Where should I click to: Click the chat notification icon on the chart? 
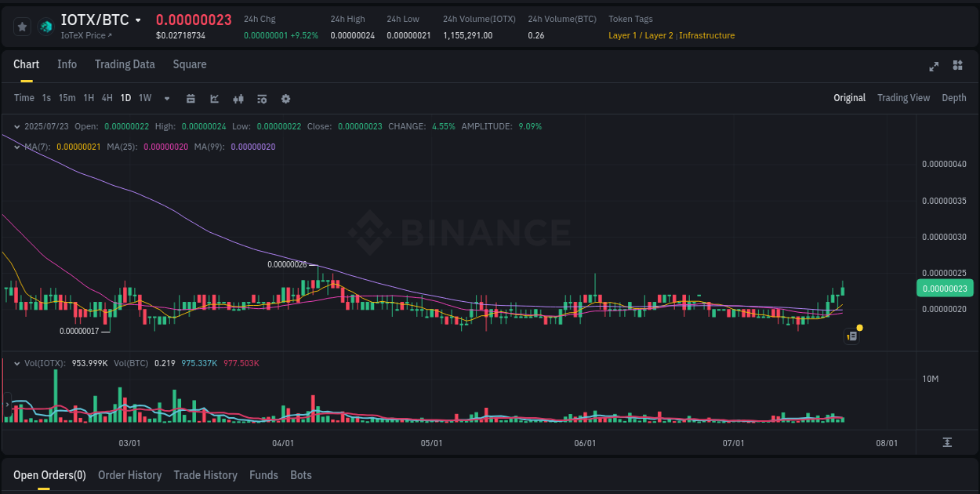click(852, 336)
